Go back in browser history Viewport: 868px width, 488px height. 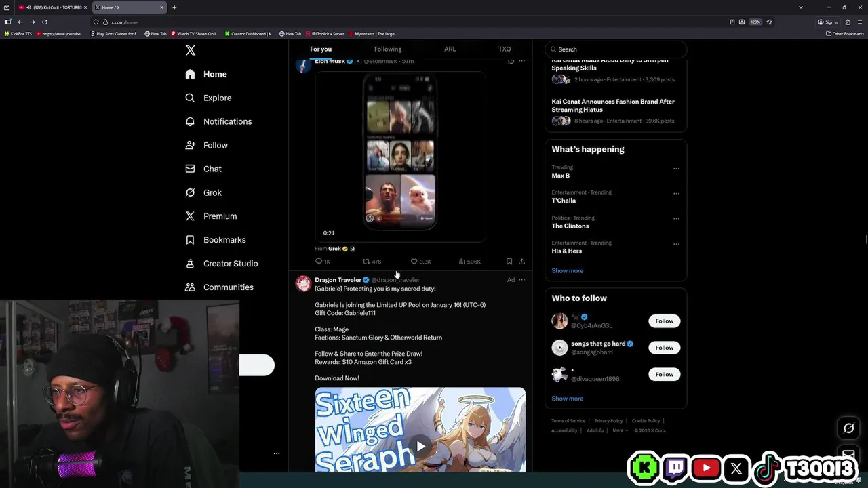20,22
